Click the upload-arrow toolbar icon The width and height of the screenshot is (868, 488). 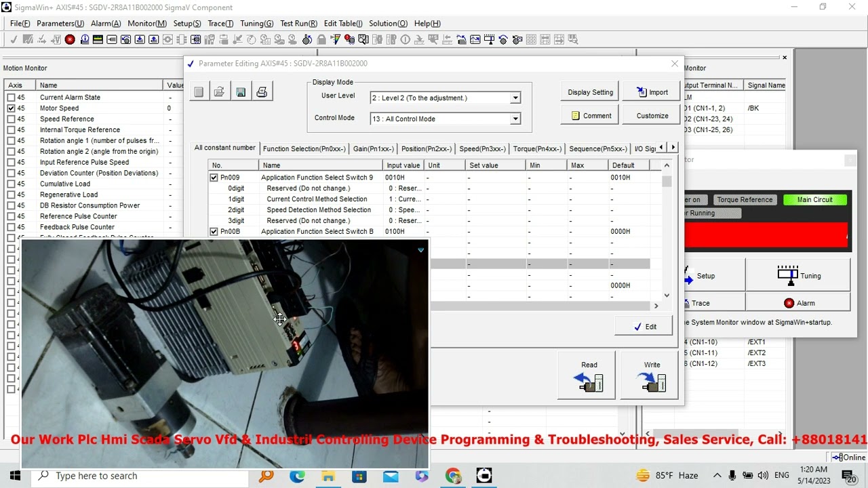[x=153, y=40]
